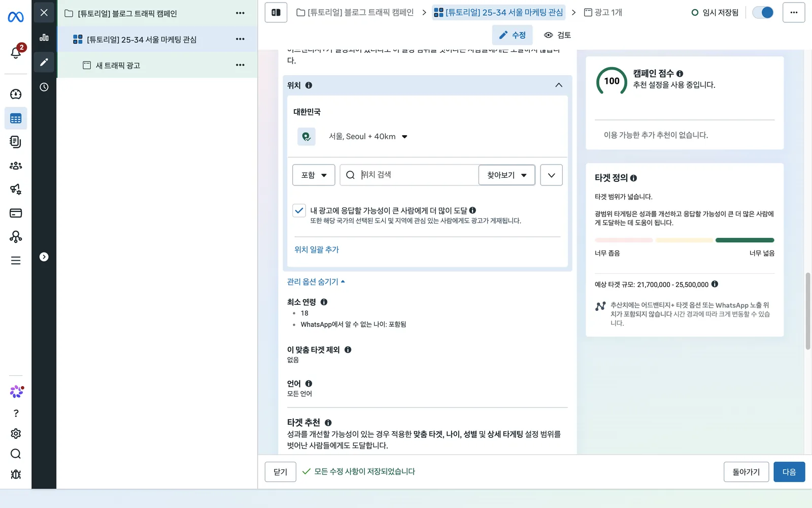Viewport: 812px width, 508px height.
Task: Select the 새 트래픽 광고 tree item
Action: [x=157, y=65]
